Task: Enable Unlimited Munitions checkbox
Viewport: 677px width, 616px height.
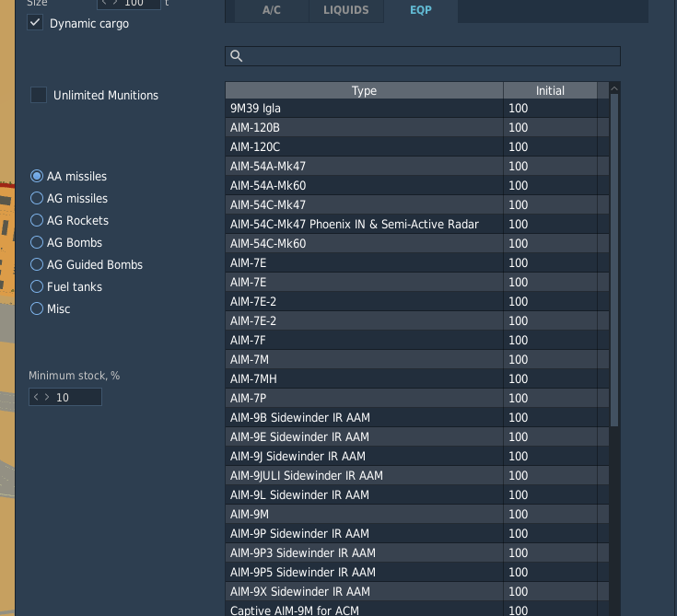Action: pyautogui.click(x=39, y=95)
